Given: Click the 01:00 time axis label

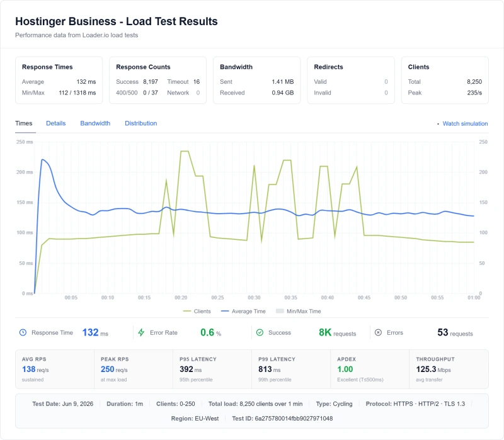Looking at the screenshot, I should point(474,298).
